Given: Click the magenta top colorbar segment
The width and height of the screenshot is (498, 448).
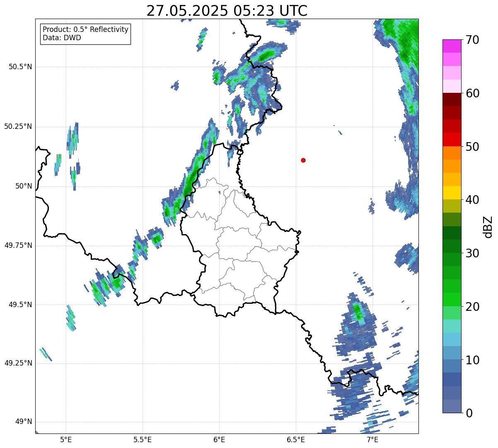Looking at the screenshot, I should coord(452,46).
